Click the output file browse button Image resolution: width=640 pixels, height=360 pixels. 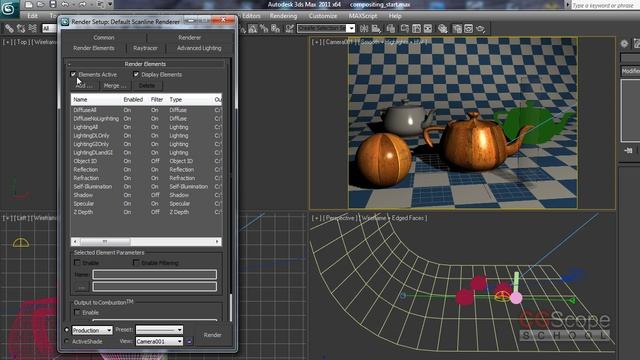click(81, 287)
